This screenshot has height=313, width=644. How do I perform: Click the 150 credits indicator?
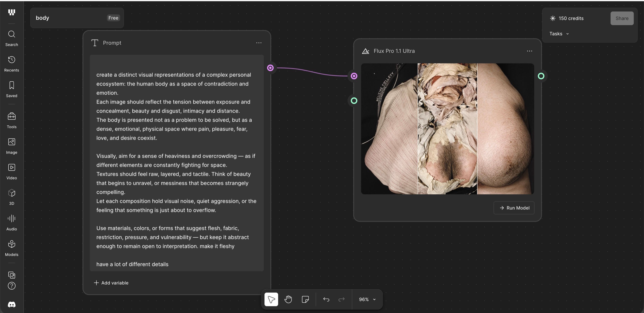[567, 18]
